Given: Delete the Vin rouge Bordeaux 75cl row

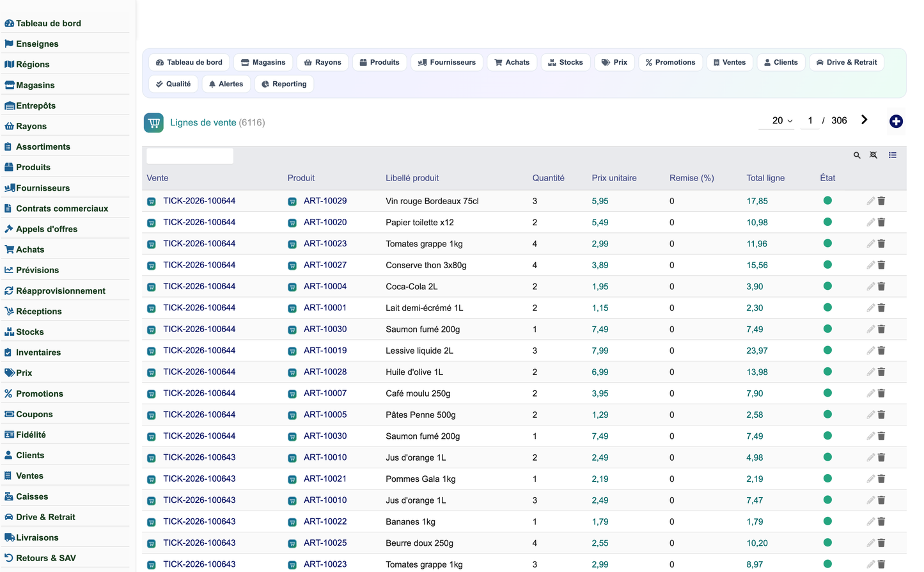Looking at the screenshot, I should coord(881,201).
